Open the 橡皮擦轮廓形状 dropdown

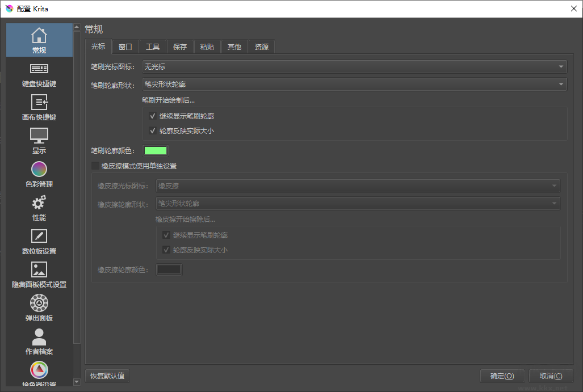358,204
